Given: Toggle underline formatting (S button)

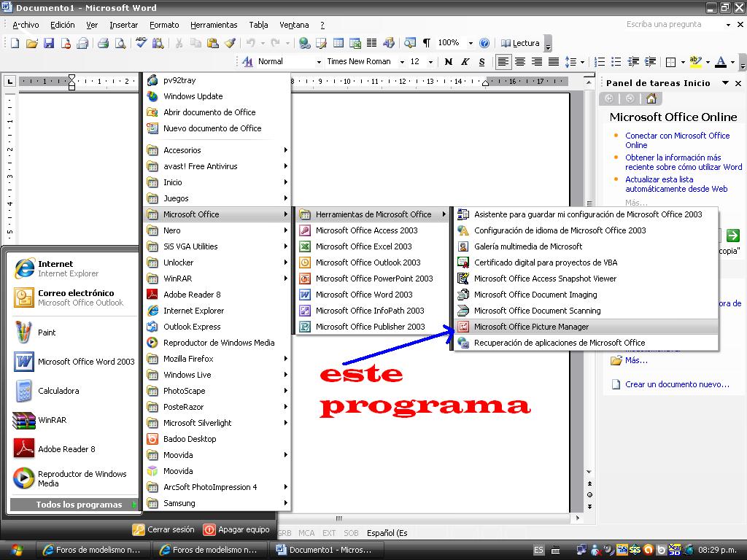Looking at the screenshot, I should [481, 61].
